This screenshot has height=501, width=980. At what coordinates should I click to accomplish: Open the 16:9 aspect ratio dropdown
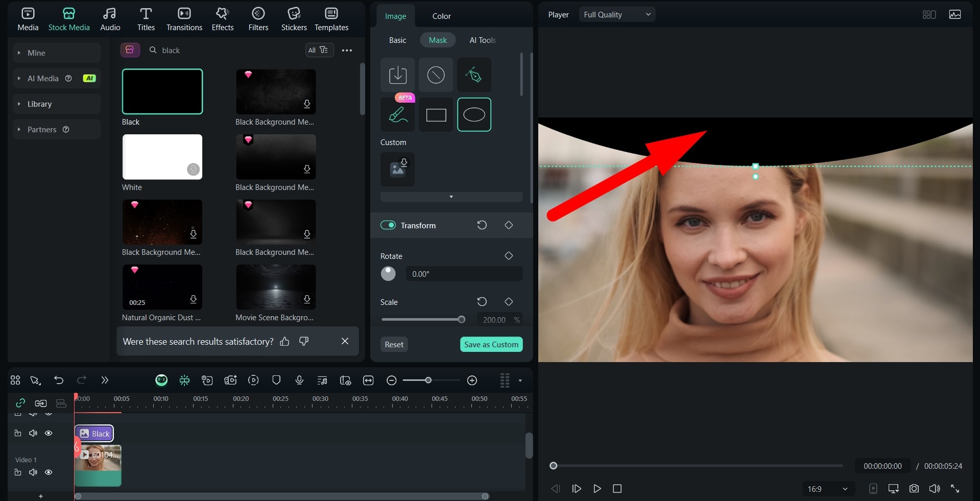click(827, 489)
